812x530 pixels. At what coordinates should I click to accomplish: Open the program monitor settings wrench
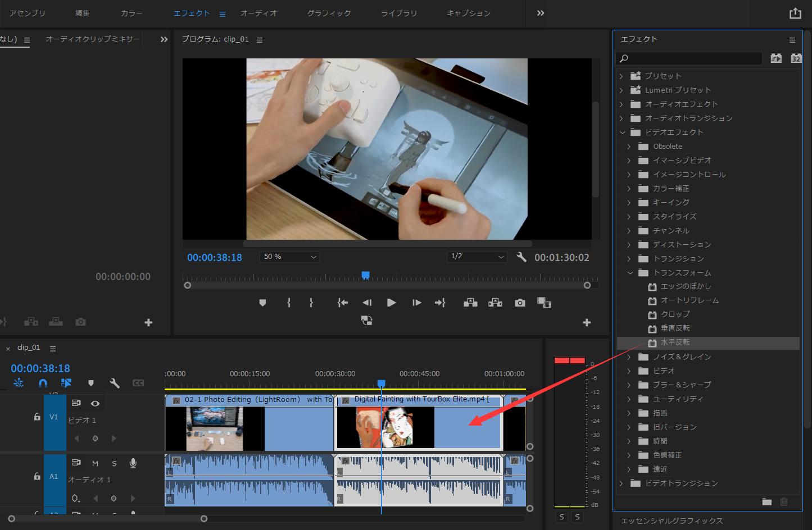pyautogui.click(x=521, y=257)
